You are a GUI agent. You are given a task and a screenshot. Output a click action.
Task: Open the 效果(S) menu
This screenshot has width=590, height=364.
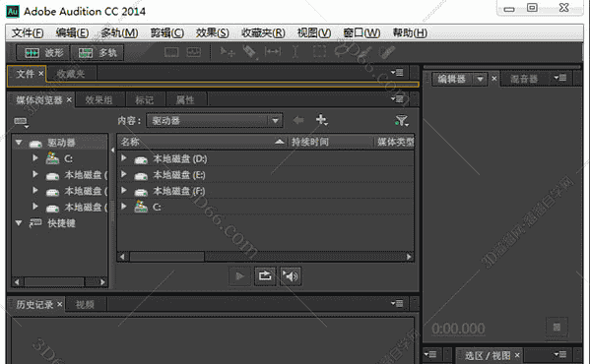tap(212, 33)
